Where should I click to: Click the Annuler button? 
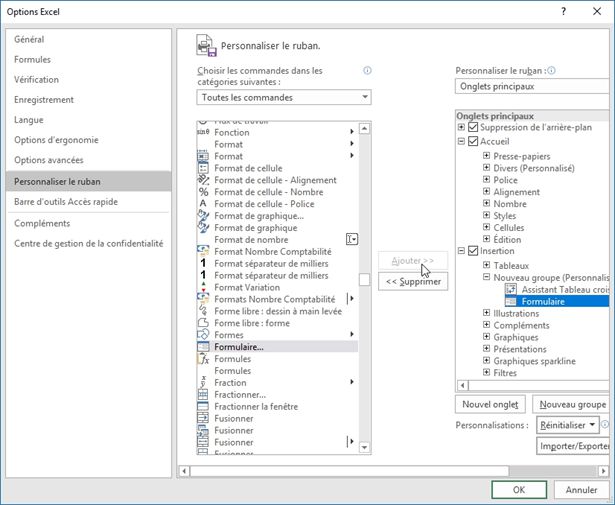[x=581, y=490]
